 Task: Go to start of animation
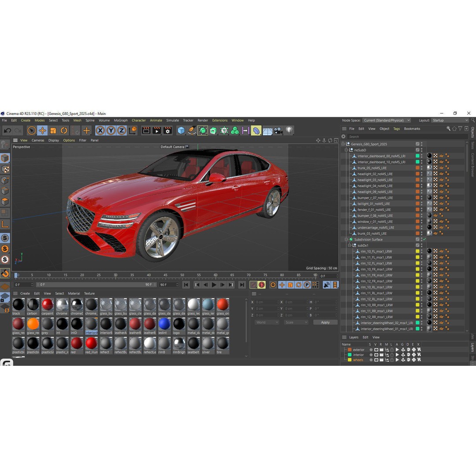186,285
